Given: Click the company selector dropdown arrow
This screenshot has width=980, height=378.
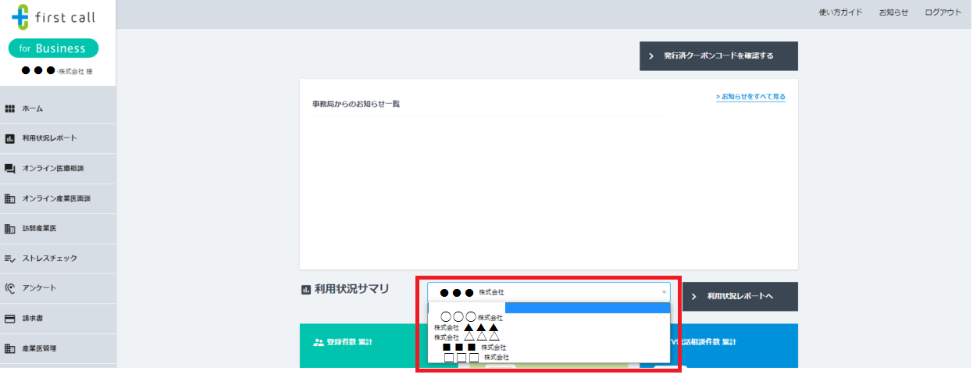Looking at the screenshot, I should [x=665, y=292].
